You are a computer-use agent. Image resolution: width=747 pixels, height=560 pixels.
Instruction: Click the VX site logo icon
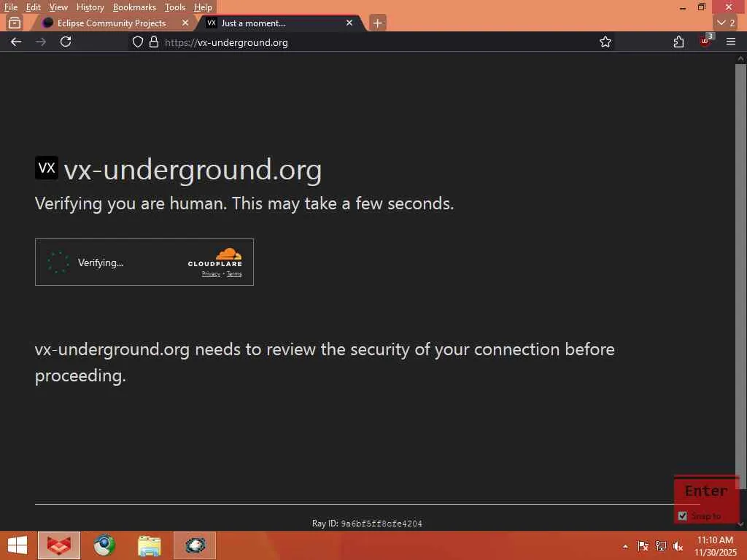pos(47,168)
